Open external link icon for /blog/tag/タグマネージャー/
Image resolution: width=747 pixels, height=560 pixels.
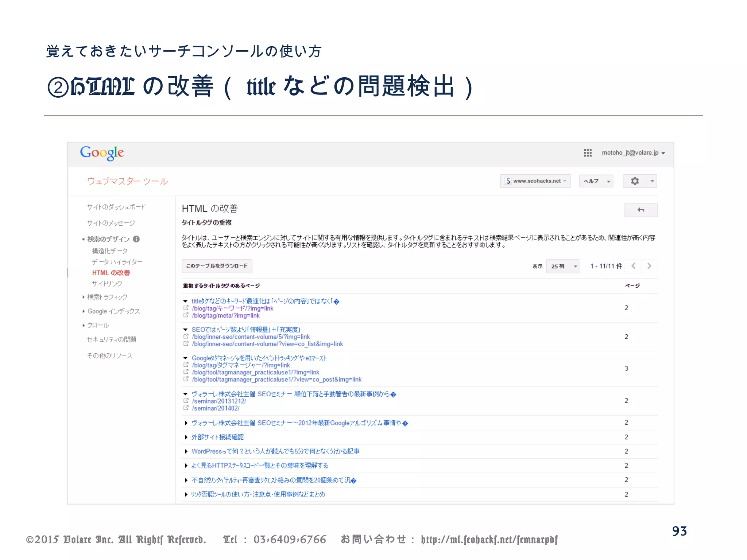(186, 365)
